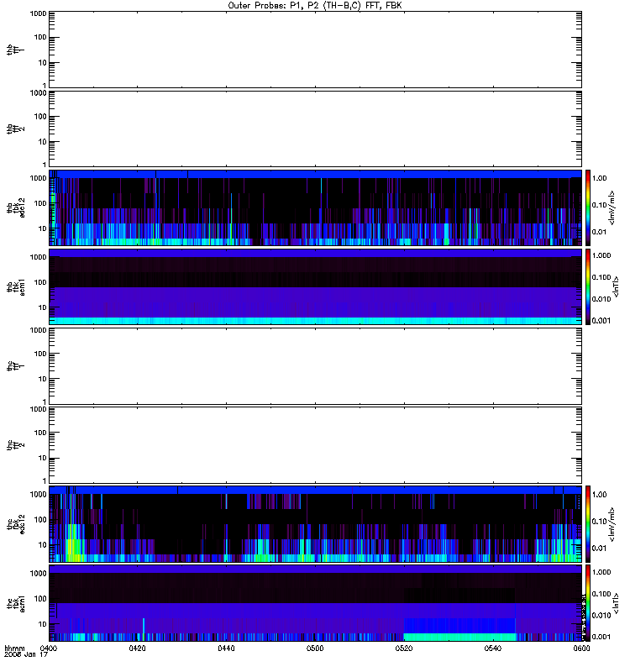Click the 'thc fbk scm1' y-axis title

click(16, 603)
